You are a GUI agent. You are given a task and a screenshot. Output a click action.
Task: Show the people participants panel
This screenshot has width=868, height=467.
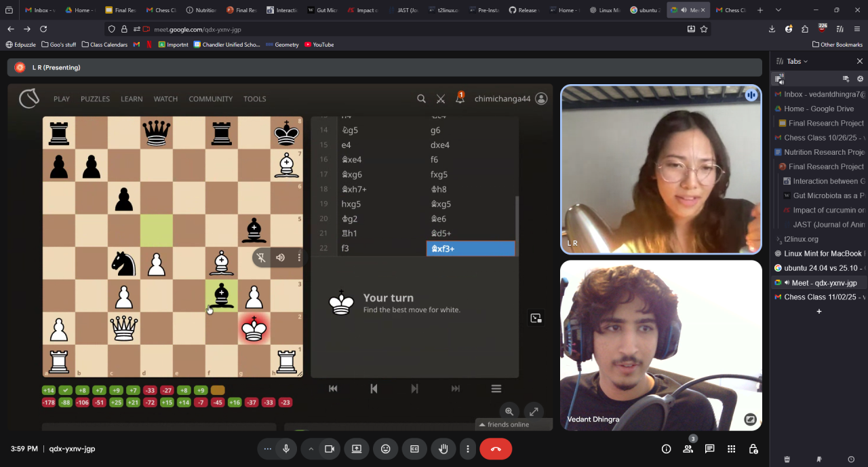688,449
